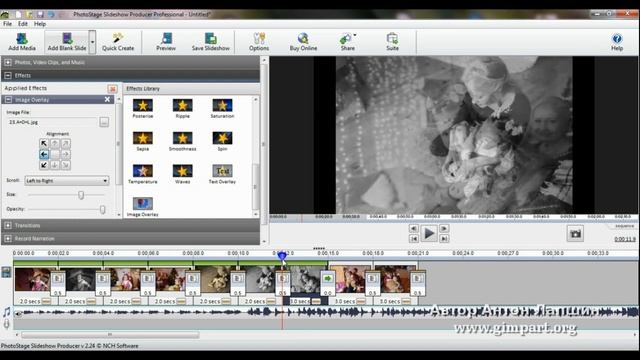Open the Add Media tool
The image size is (640, 360).
[x=22, y=42]
